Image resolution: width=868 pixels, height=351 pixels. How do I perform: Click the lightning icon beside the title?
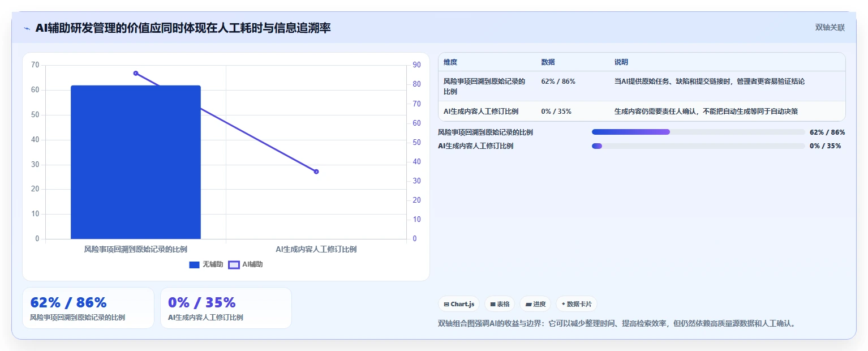coord(27,28)
